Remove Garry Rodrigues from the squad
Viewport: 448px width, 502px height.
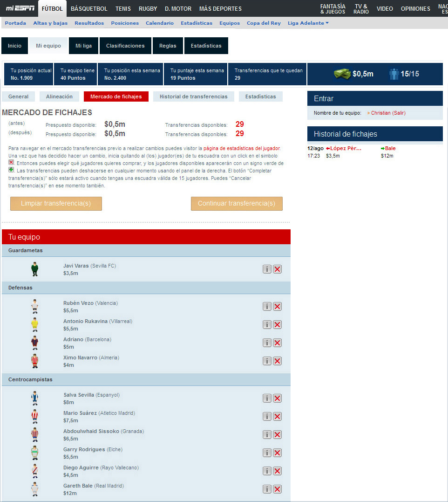coord(278,453)
